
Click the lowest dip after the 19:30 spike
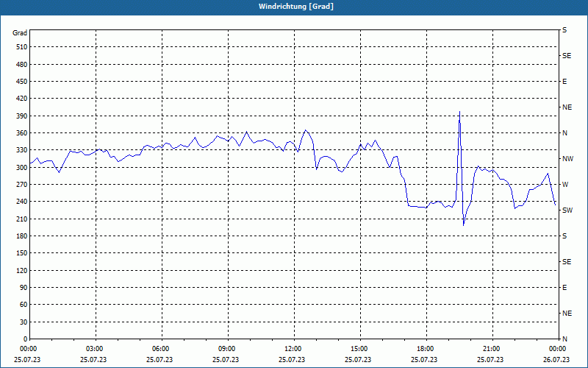[464, 225]
